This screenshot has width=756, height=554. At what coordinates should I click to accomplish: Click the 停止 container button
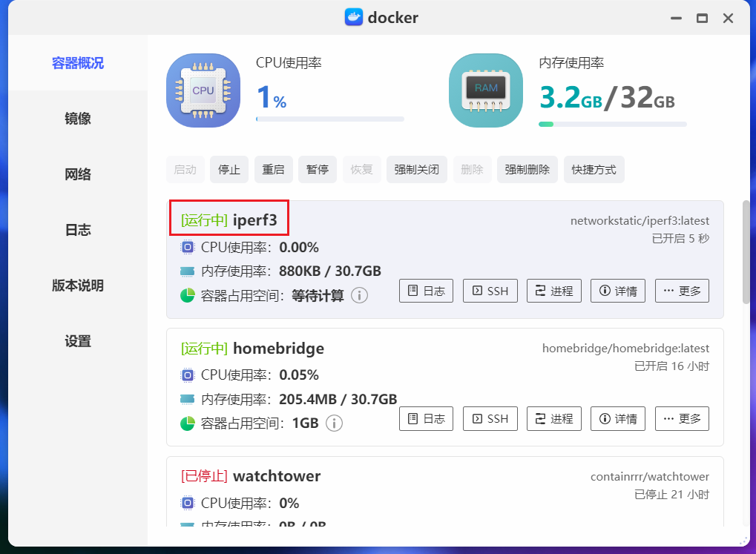tap(229, 170)
